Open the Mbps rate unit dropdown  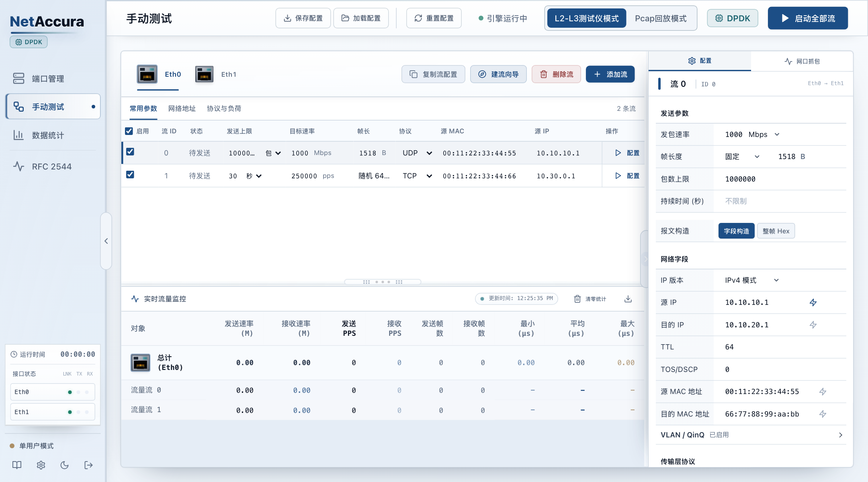764,135
